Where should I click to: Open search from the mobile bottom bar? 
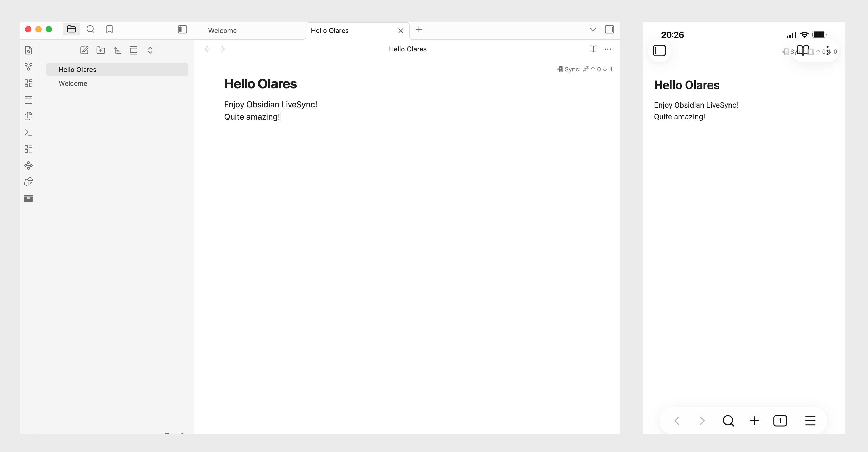728,421
